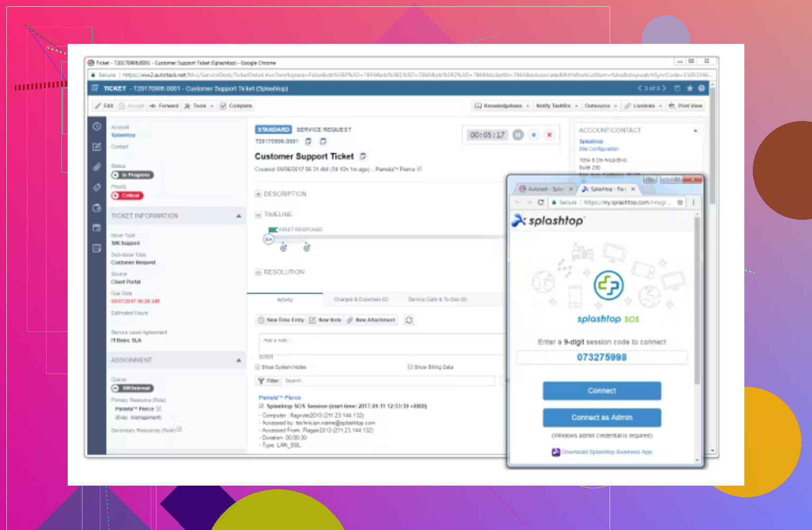Edit primary resource Pamela Pierce icon
812x530 pixels.
(159, 408)
